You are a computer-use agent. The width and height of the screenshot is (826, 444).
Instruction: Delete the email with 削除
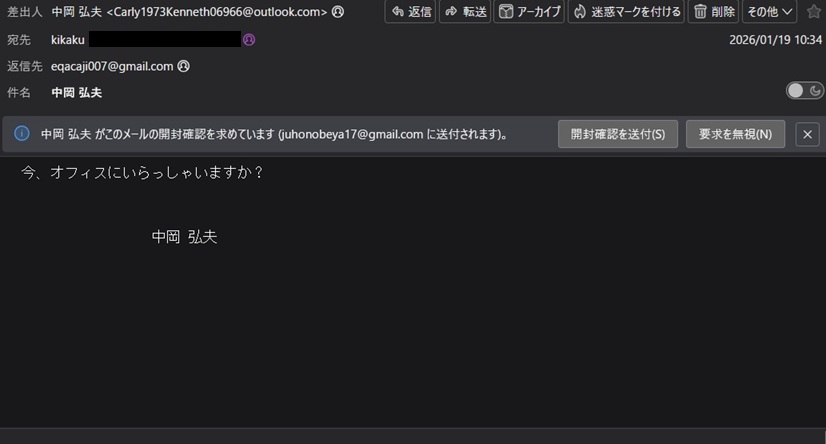[x=713, y=12]
